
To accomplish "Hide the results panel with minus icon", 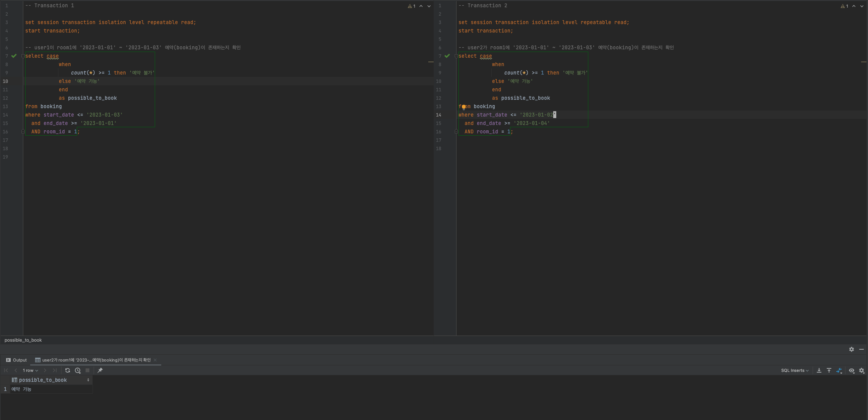I will point(862,349).
